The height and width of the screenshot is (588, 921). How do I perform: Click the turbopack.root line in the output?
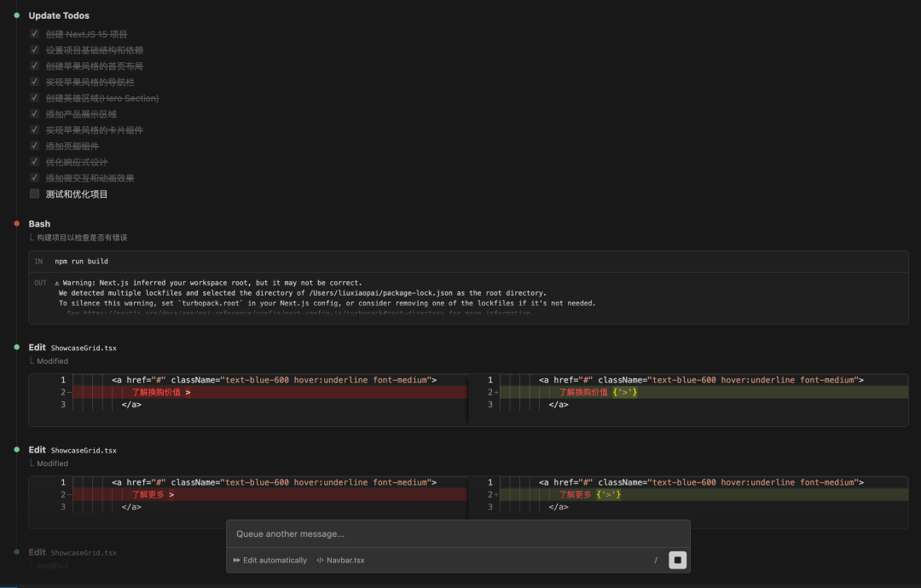pyautogui.click(x=327, y=303)
